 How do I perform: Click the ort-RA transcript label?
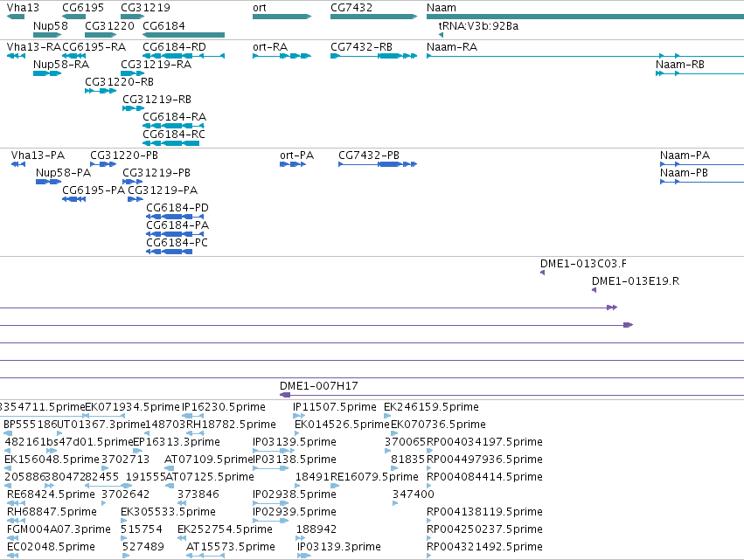point(270,47)
